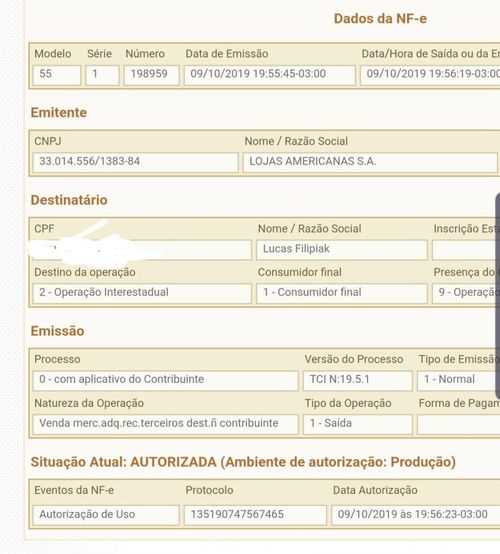Click the Destino da operação field
Image resolution: width=500 pixels, height=554 pixels.
coord(142,293)
